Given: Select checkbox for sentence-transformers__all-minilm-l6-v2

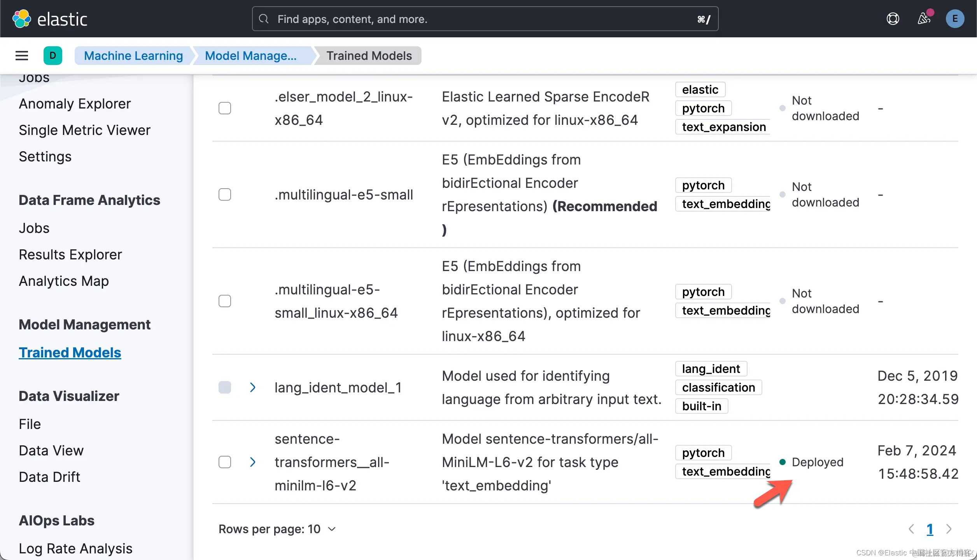Looking at the screenshot, I should pyautogui.click(x=225, y=462).
